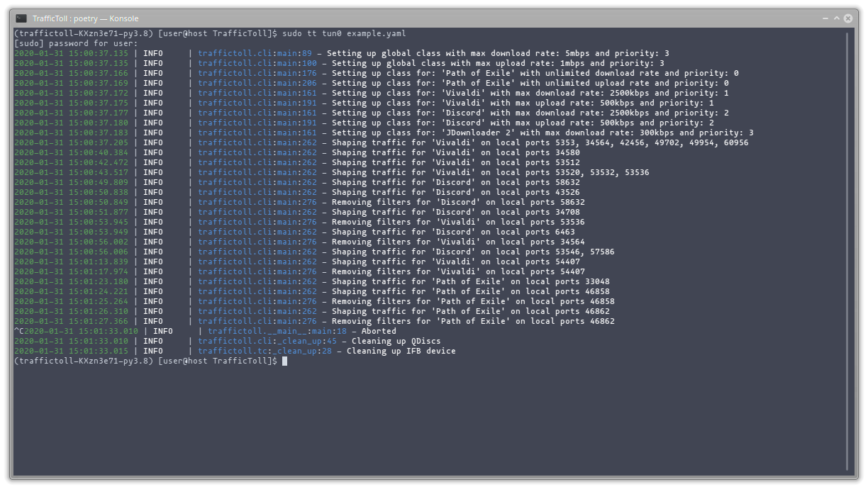The image size is (868, 489).
Task: Click 'Path of Exile' unlimited upload rate line
Action: coord(371,83)
